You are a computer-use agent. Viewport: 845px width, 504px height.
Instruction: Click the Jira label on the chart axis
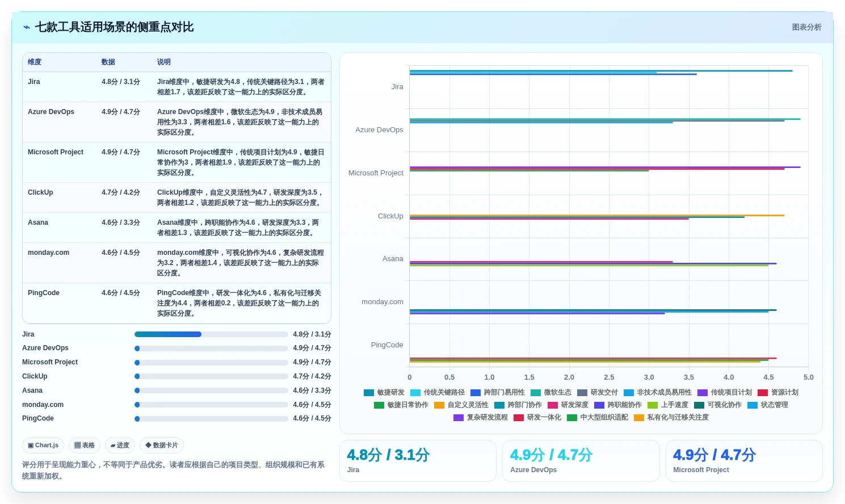397,87
